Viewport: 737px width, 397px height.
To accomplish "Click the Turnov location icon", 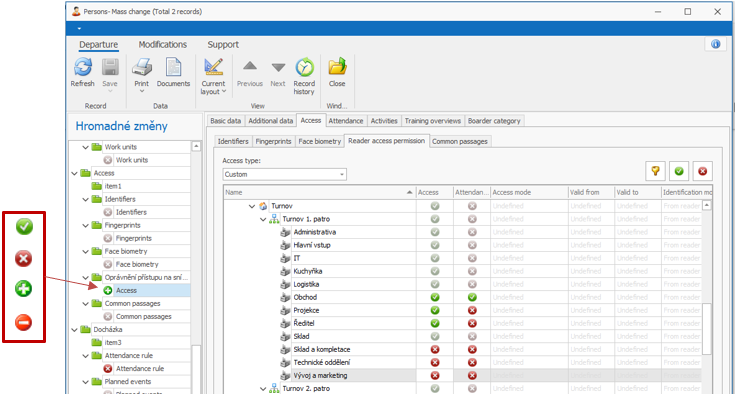I will click(x=263, y=206).
